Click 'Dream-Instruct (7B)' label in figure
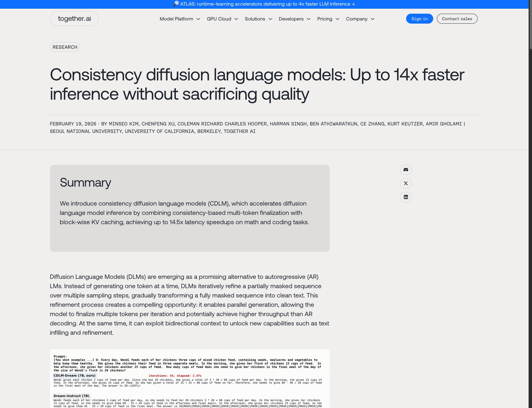Image resolution: width=532 pixels, height=408 pixels. [71, 396]
